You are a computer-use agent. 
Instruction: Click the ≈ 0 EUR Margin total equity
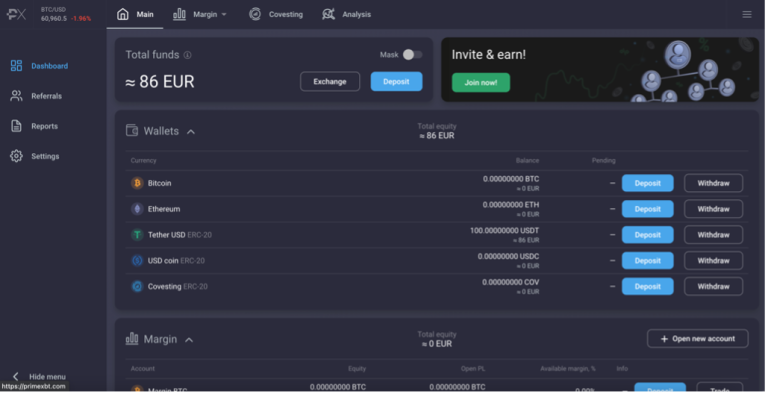click(438, 345)
